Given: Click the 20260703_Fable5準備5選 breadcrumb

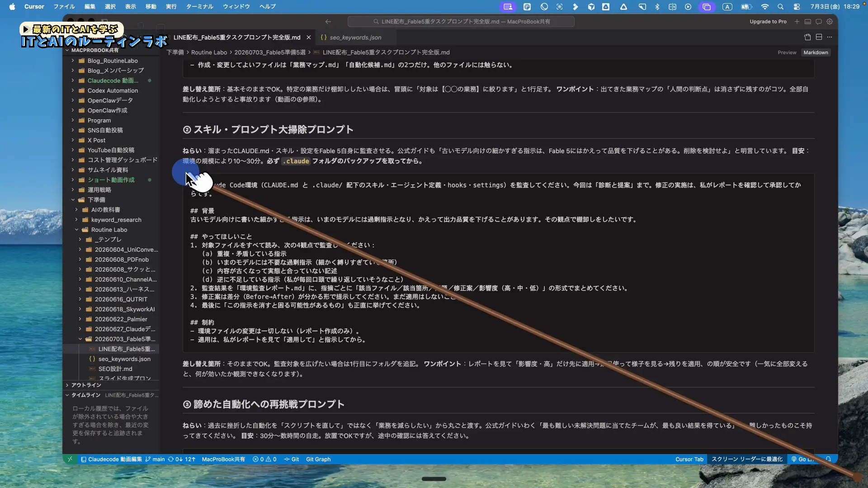Looking at the screenshot, I should tap(269, 52).
